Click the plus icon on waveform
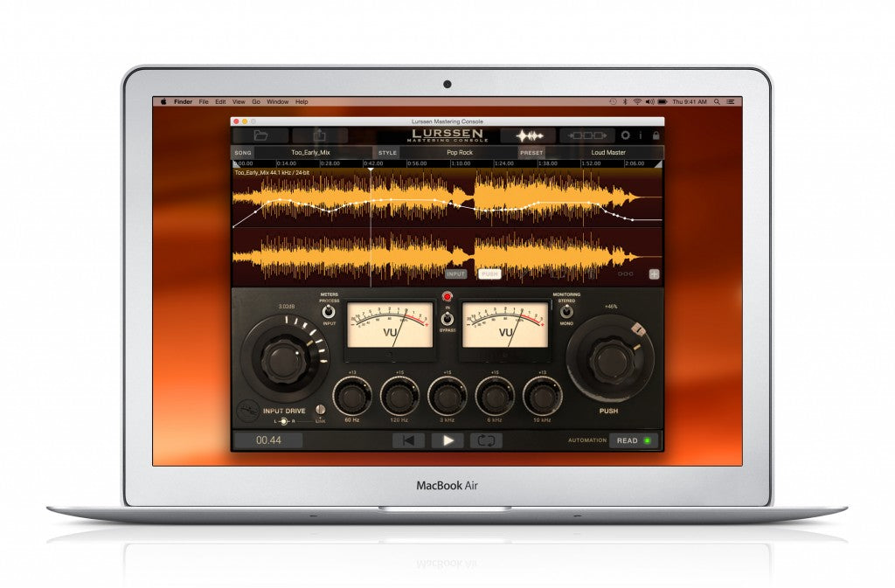The width and height of the screenshot is (895, 588). [x=654, y=274]
